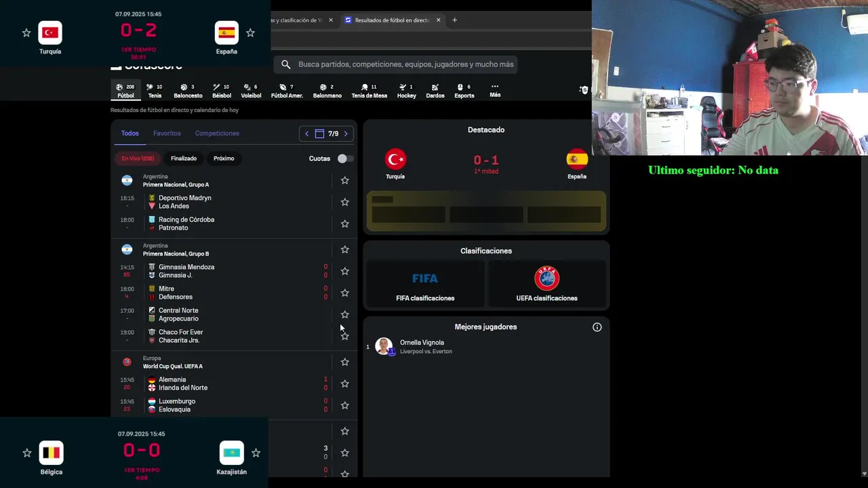Open UEFA clasificaciones card
The width and height of the screenshot is (868, 488).
coord(547,285)
